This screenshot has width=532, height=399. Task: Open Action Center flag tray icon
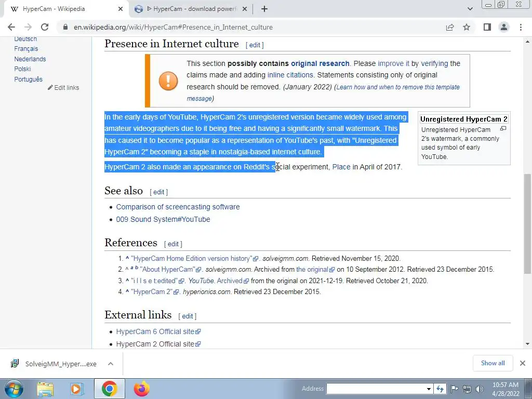click(x=454, y=389)
